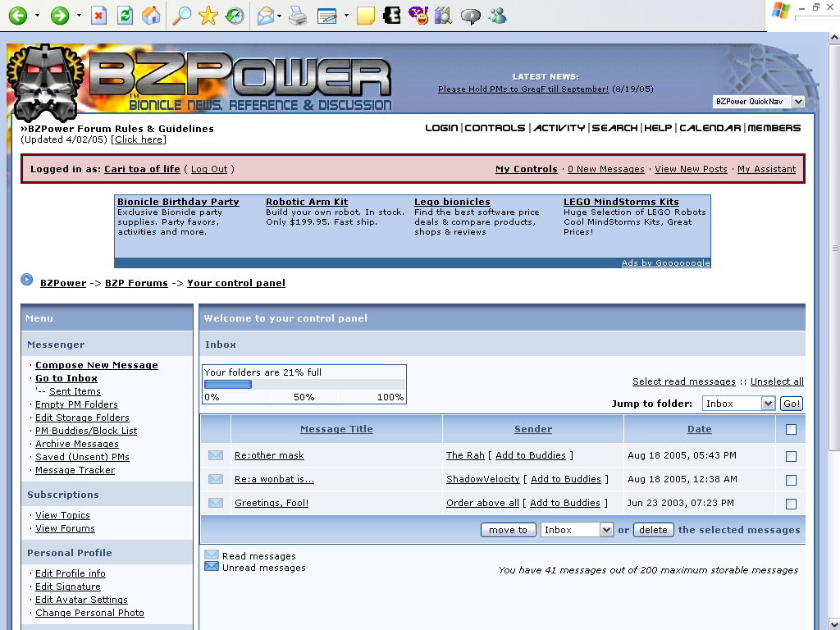Tick the select-all checkbox in header
The width and height of the screenshot is (840, 630).
(x=791, y=429)
